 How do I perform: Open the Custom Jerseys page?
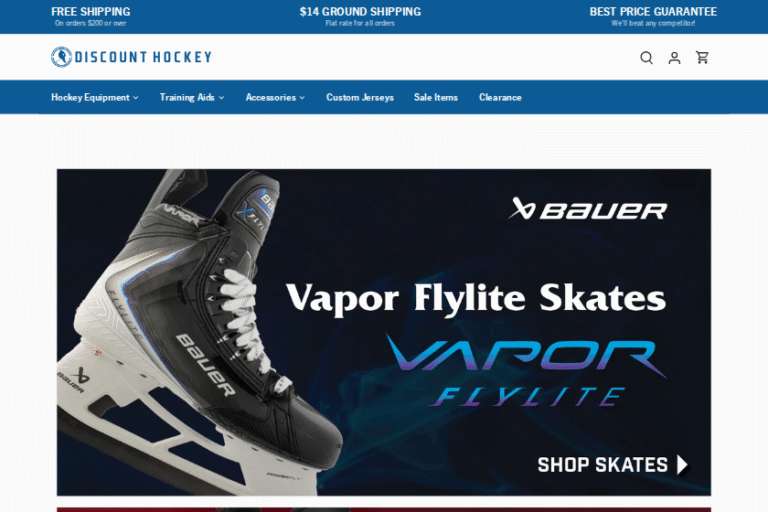point(360,98)
